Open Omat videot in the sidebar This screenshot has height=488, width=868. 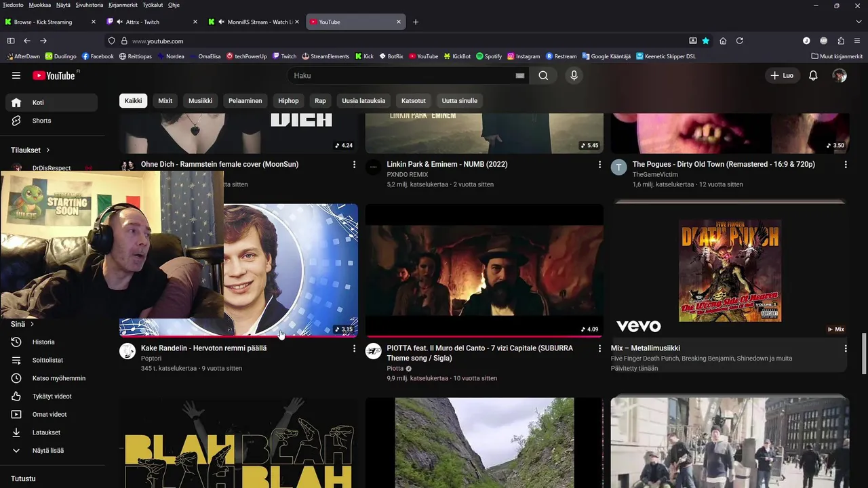click(52, 414)
